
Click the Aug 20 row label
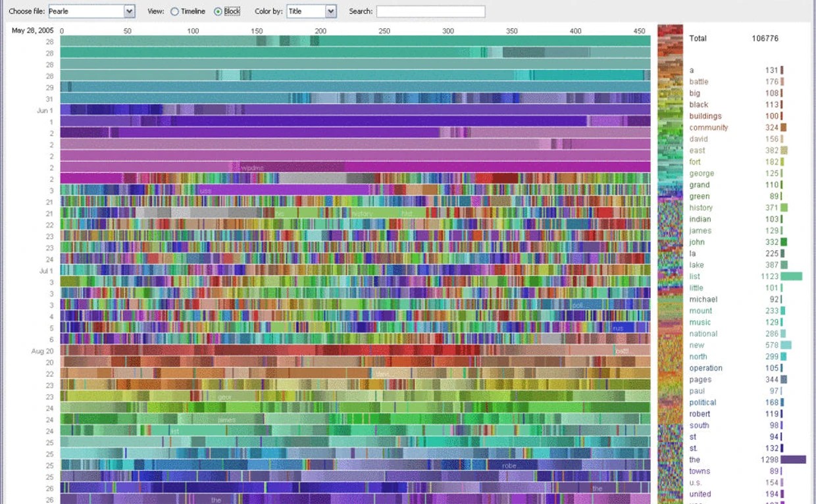[x=42, y=351]
